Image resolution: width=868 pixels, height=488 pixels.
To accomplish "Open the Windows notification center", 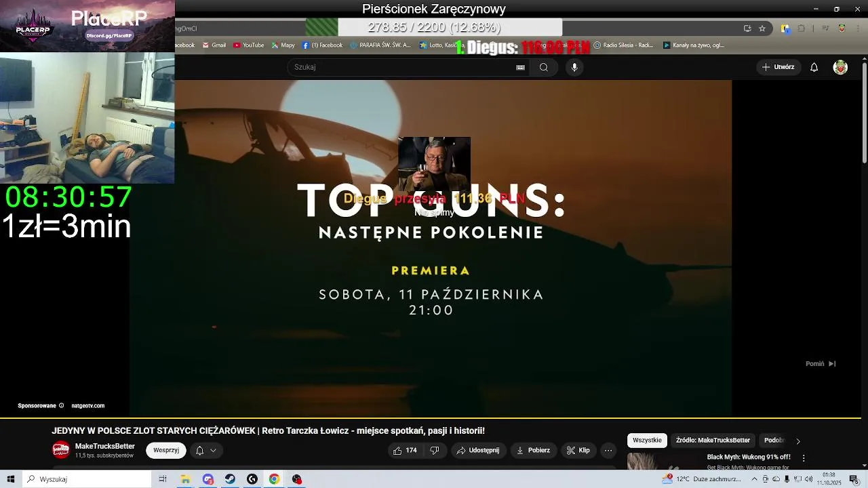I will [x=854, y=479].
